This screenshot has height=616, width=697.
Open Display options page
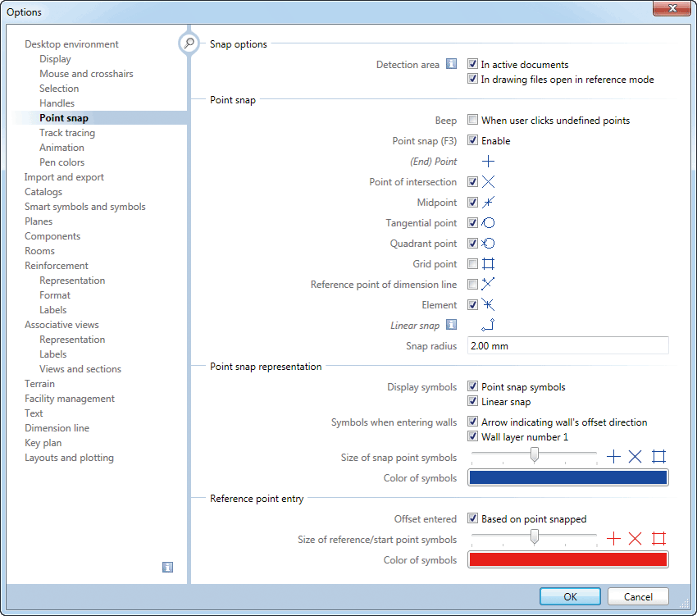(x=55, y=59)
